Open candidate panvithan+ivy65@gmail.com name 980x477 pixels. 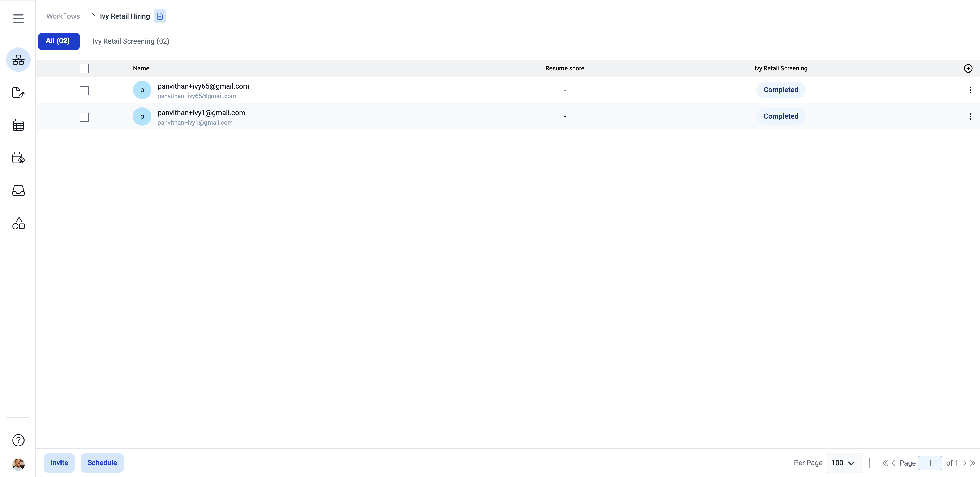tap(203, 86)
